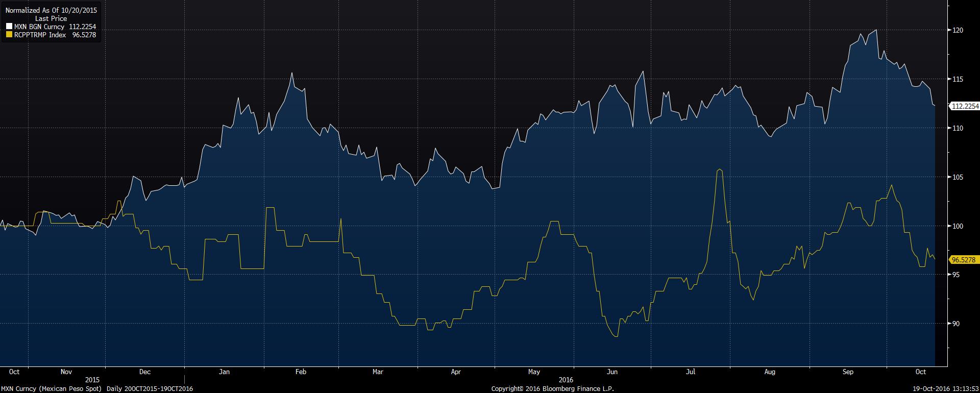Click the yellow 96.5278 price tag on axis
Image resolution: width=980 pixels, height=393 pixels.
[x=964, y=260]
